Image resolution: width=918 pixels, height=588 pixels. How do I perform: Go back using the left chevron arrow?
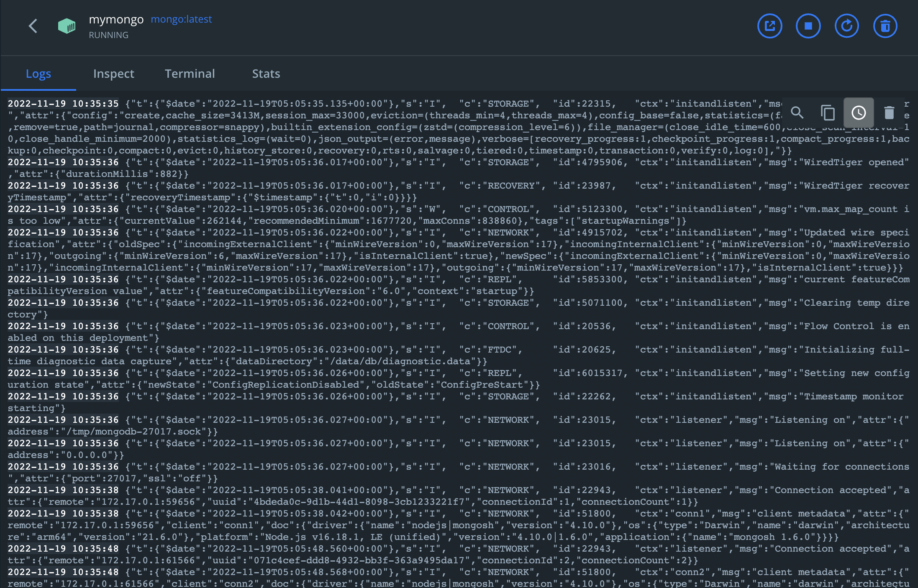pyautogui.click(x=33, y=26)
